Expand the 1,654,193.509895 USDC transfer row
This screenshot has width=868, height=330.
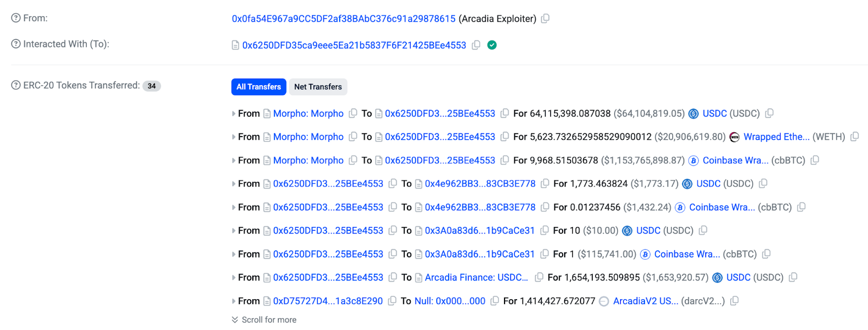(234, 277)
